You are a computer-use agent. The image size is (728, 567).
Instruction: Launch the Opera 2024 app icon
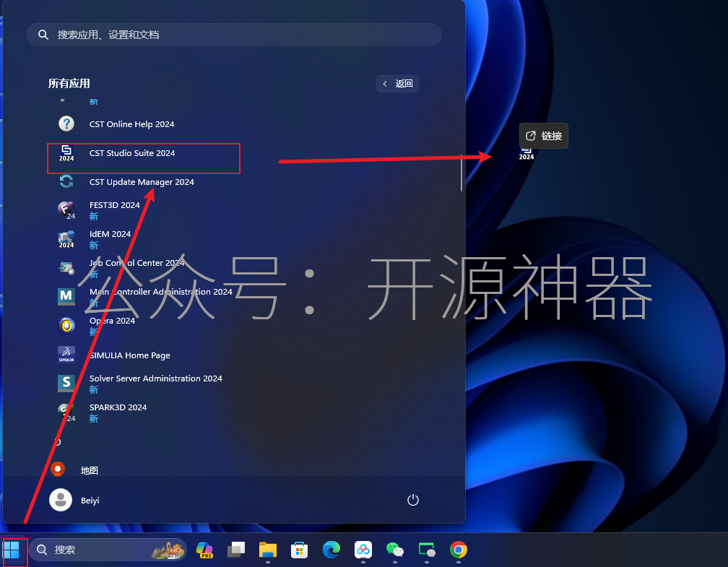(66, 326)
